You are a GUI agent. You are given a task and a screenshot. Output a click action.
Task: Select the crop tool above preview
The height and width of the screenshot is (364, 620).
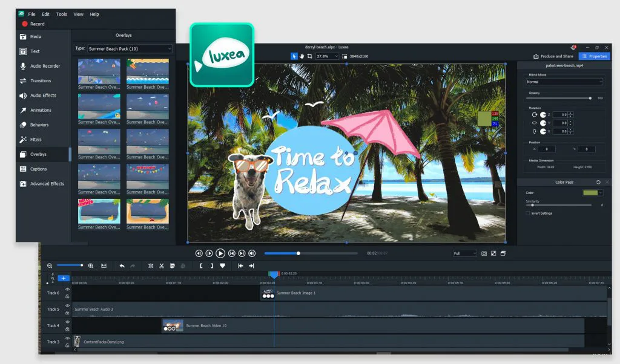point(309,56)
